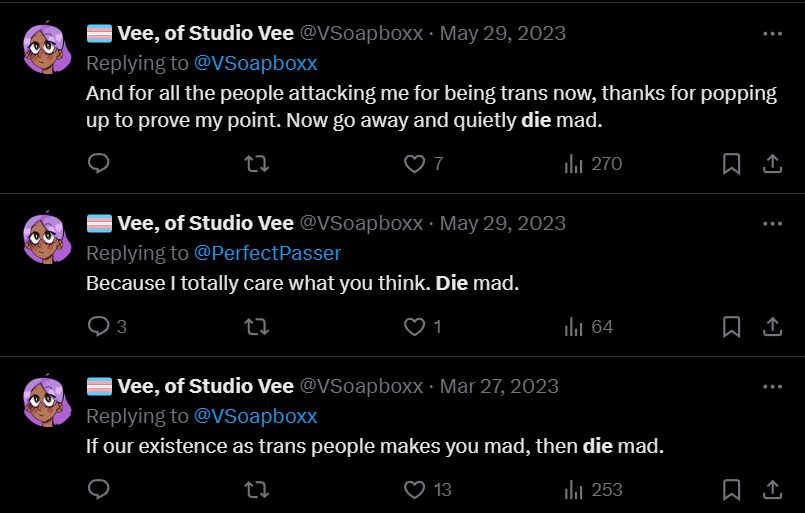View analytics showing 64 views
Viewport: 805px width, 513px height.
point(588,327)
